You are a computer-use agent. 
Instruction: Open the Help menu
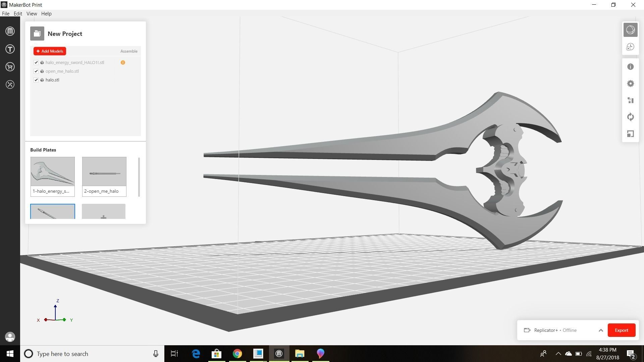coord(46,14)
